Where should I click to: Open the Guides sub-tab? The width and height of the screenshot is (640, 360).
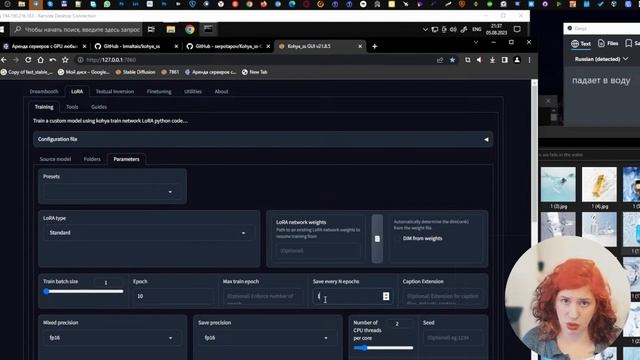click(99, 107)
